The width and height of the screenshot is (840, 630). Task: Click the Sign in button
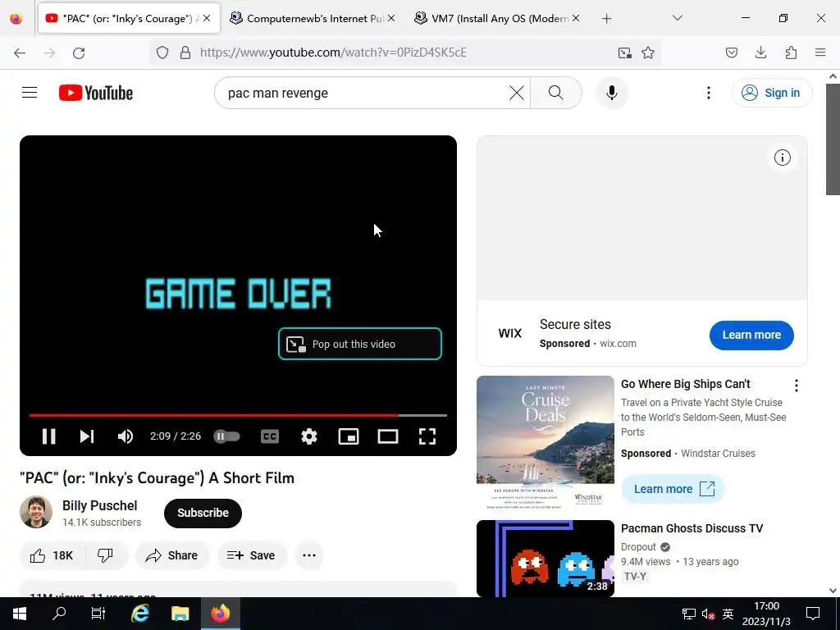(x=771, y=93)
